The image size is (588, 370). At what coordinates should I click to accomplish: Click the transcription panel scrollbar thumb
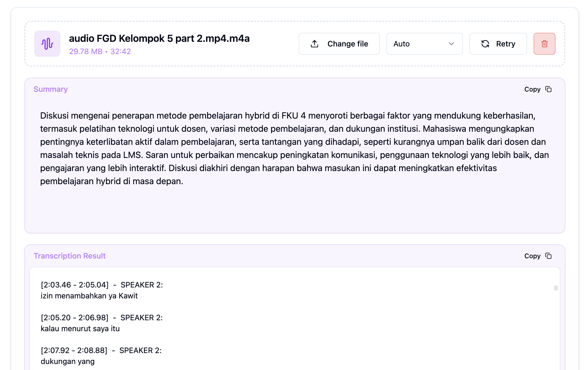click(556, 288)
